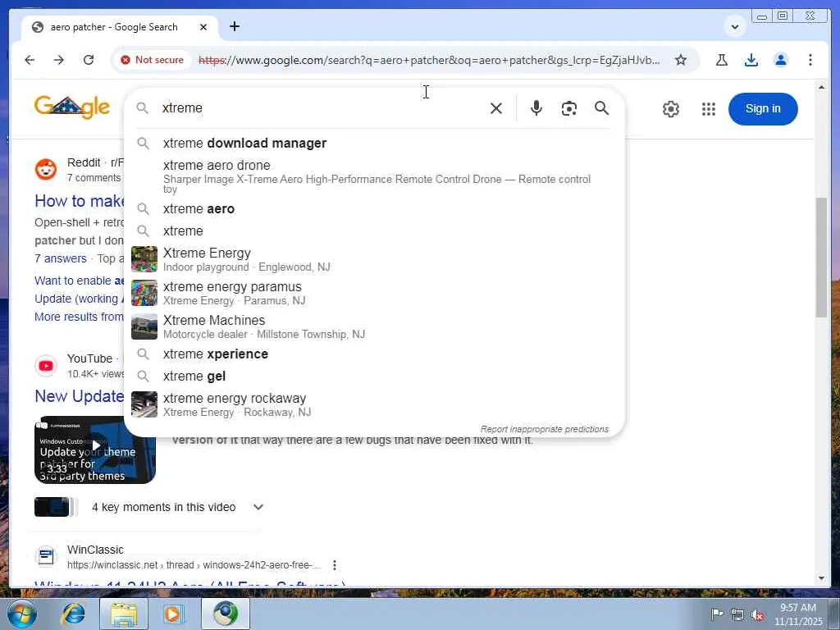Click the Reddit site icon

pyautogui.click(x=46, y=170)
